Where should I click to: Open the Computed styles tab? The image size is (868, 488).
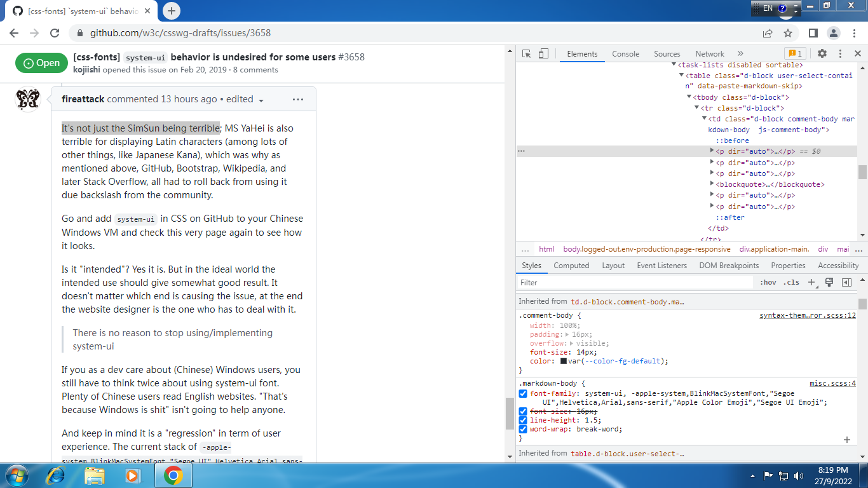571,266
